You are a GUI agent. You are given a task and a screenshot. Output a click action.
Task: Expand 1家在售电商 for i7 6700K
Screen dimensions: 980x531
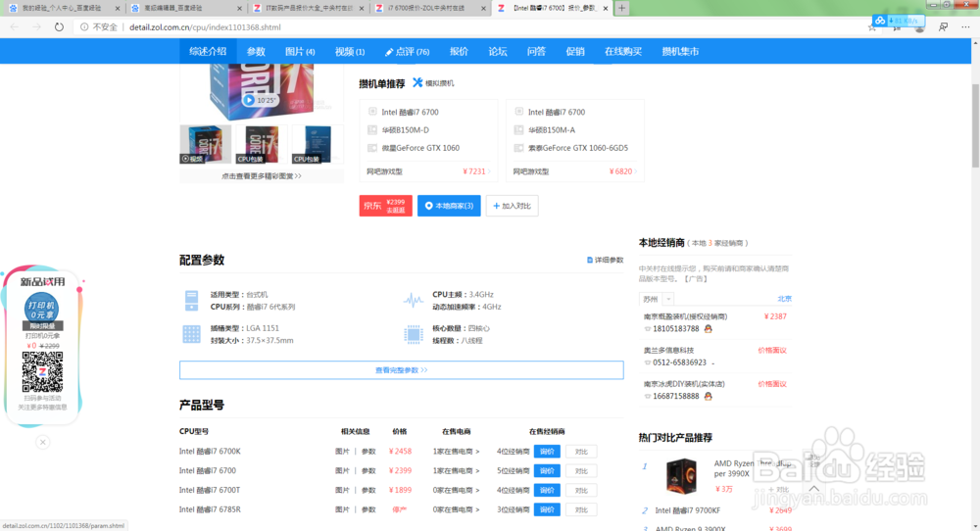(x=457, y=451)
